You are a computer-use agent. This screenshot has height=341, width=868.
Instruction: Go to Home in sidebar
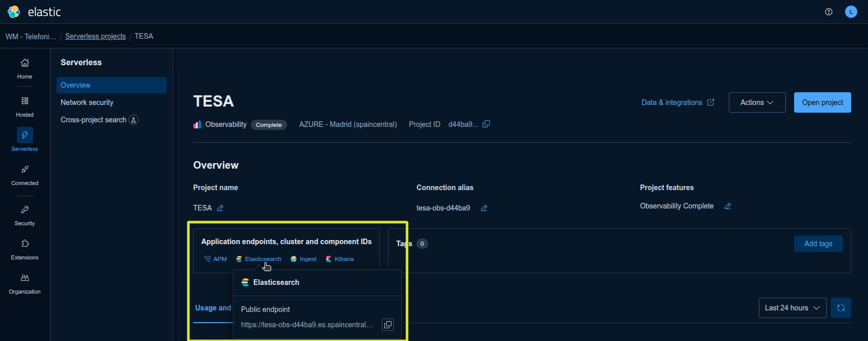[x=24, y=69]
